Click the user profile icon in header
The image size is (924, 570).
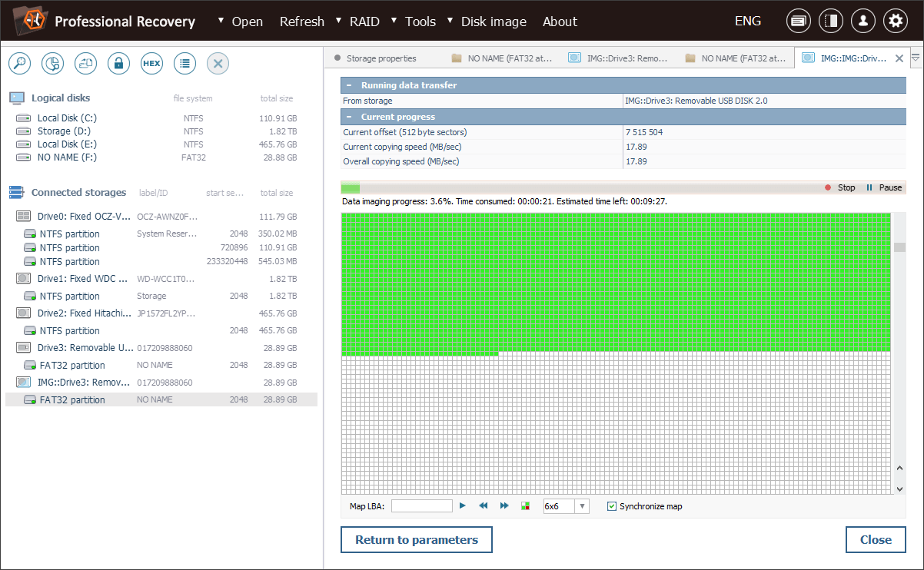point(863,22)
